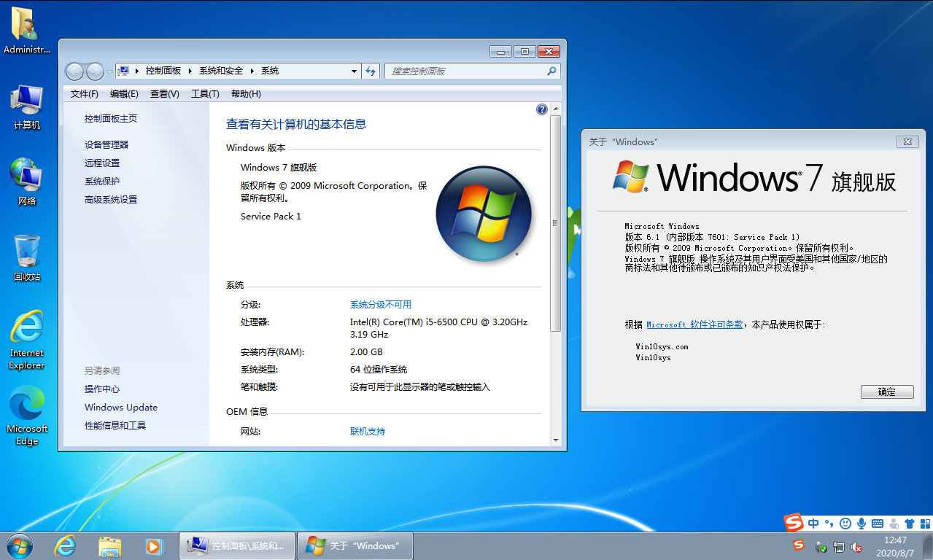Open Windows Update under 另请参阅
Screen dimensions: 933x560
(121, 408)
